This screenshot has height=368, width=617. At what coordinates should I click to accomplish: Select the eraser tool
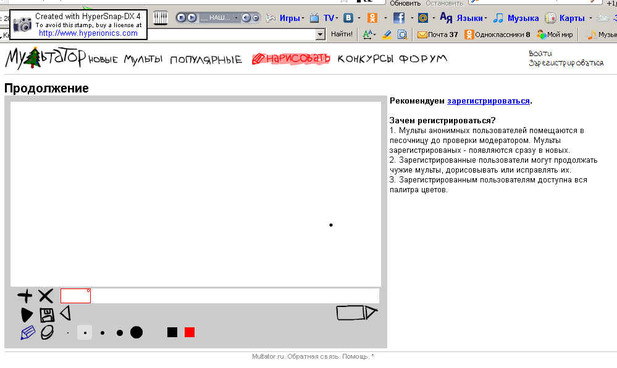coord(47,333)
